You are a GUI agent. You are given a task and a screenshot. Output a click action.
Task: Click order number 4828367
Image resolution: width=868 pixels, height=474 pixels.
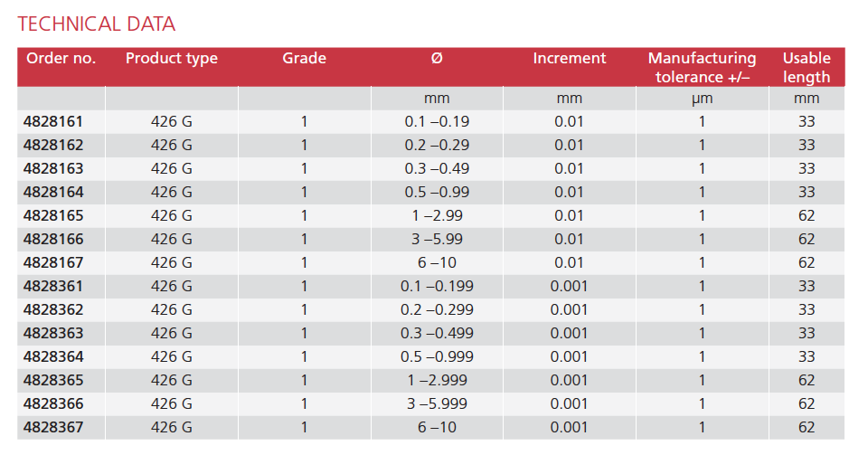[54, 427]
